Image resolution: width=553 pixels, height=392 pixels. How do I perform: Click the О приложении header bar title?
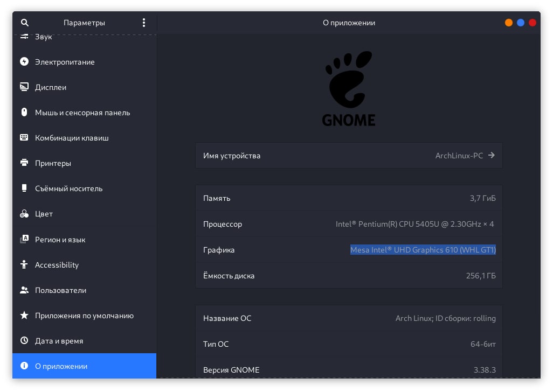click(349, 23)
